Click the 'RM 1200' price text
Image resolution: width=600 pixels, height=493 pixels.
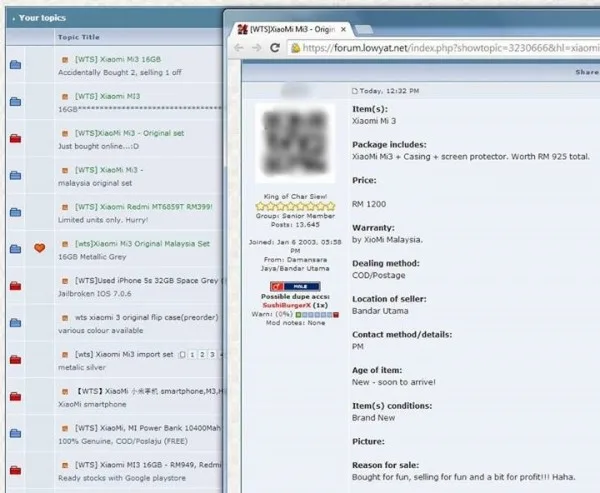[369, 204]
